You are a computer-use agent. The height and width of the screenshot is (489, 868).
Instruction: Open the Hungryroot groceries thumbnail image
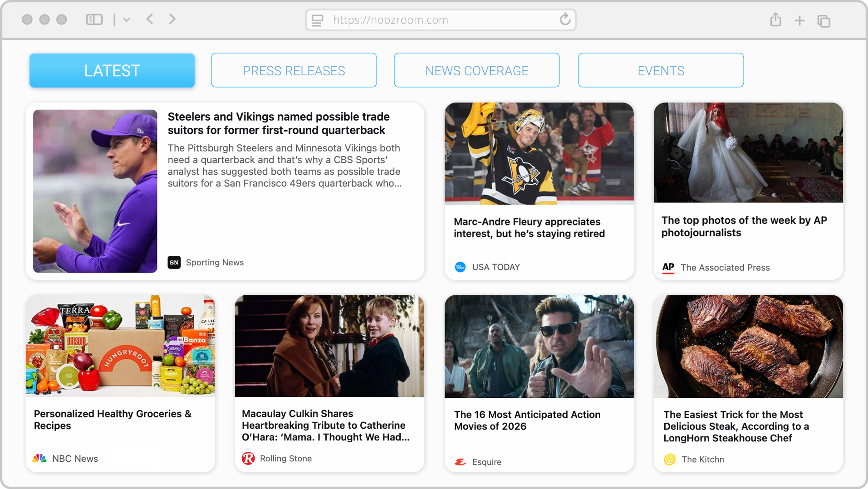pyautogui.click(x=120, y=346)
